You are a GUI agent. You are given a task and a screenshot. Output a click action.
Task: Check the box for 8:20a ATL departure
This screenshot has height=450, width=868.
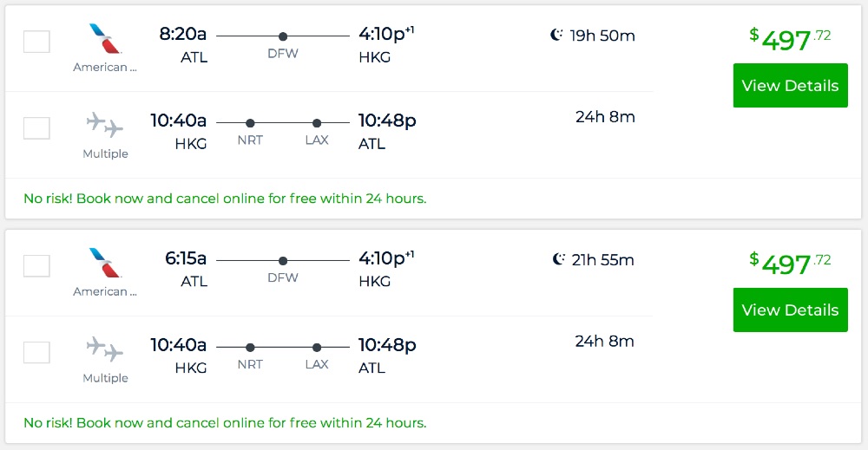coord(36,42)
